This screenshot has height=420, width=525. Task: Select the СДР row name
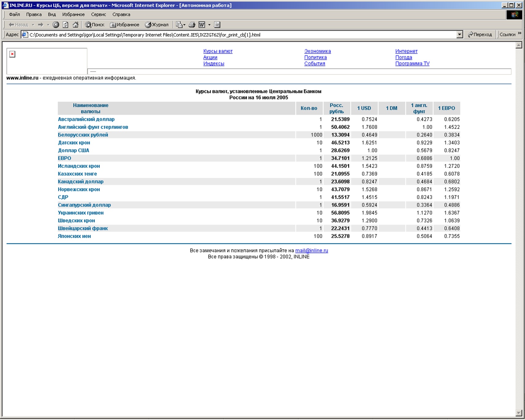(63, 197)
